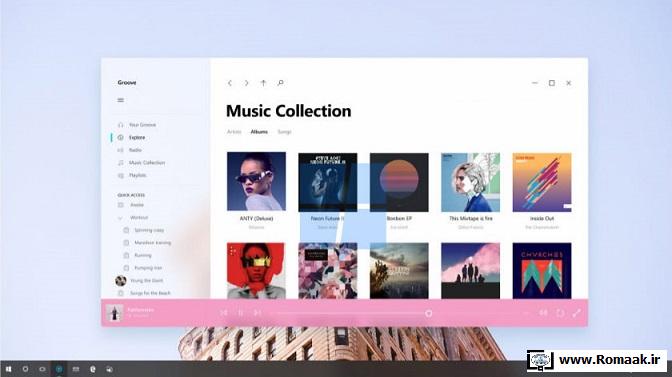Expand player to full screen
Image resolution: width=672 pixels, height=377 pixels.
tap(577, 313)
